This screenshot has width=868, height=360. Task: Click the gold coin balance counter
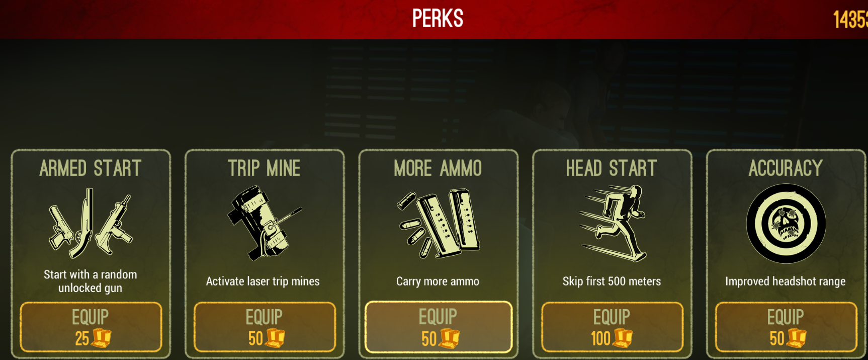pos(850,20)
